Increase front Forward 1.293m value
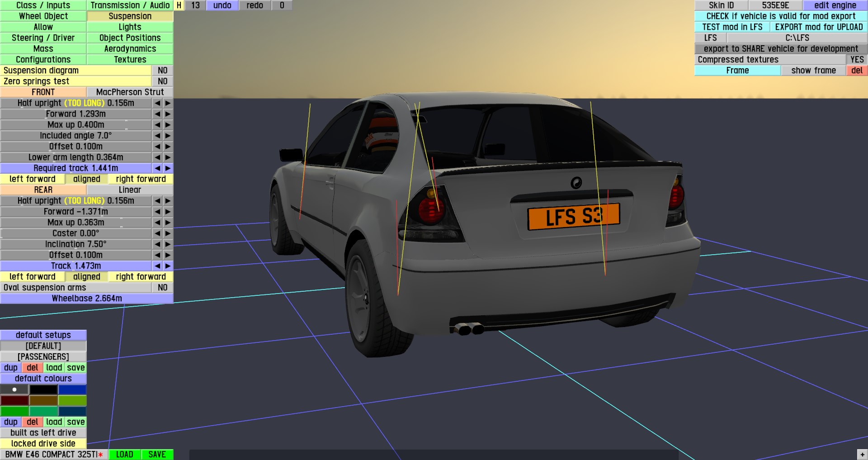 click(168, 114)
